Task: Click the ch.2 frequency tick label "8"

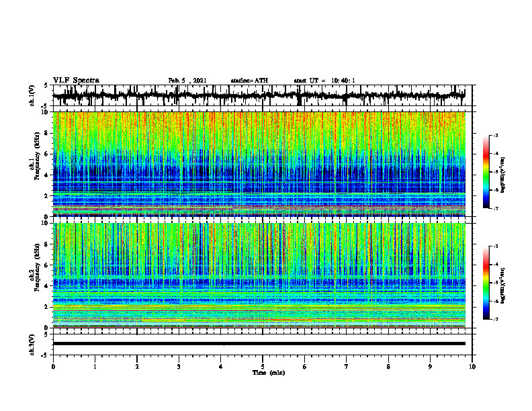Action: (x=46, y=244)
